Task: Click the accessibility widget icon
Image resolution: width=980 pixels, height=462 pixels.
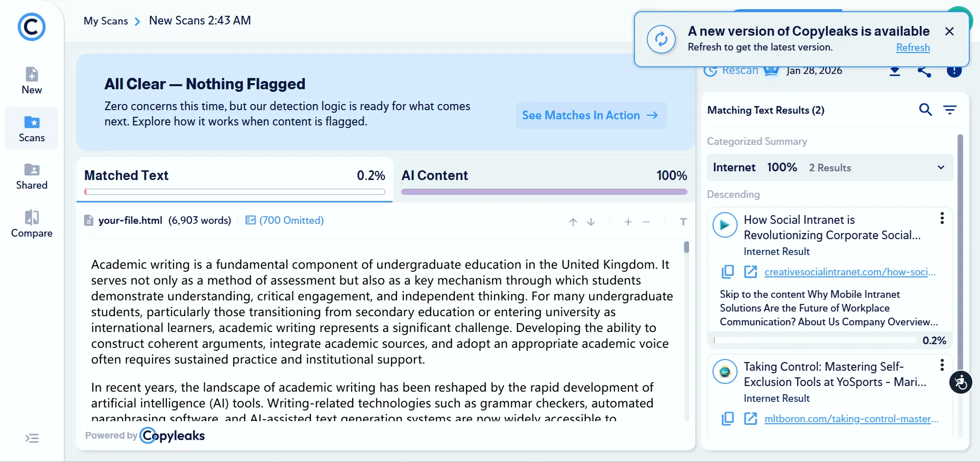Action: click(x=961, y=382)
